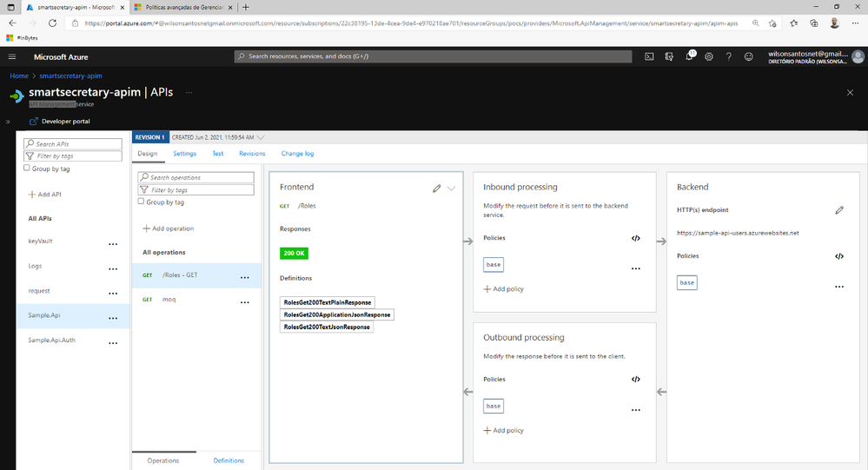Expand the revision created date dropdown
The image size is (868, 470).
click(x=261, y=137)
